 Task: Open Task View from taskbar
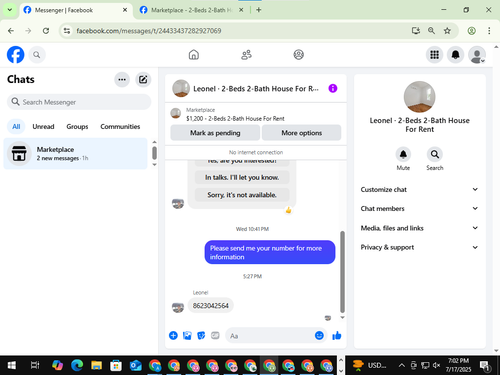35,365
